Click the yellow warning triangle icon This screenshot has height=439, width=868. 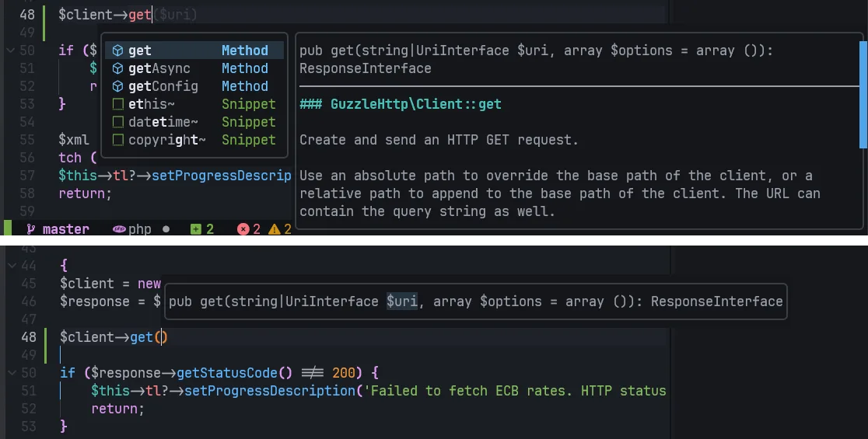coord(274,229)
